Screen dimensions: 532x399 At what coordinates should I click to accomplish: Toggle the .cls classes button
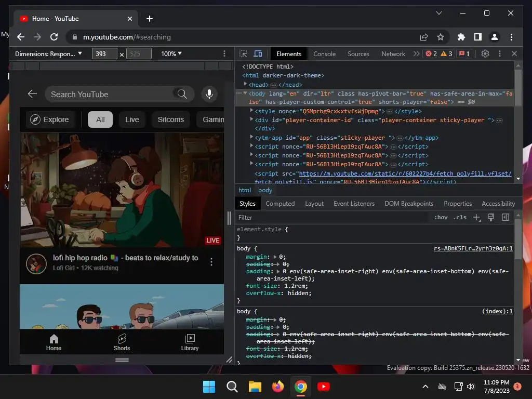pos(460,218)
